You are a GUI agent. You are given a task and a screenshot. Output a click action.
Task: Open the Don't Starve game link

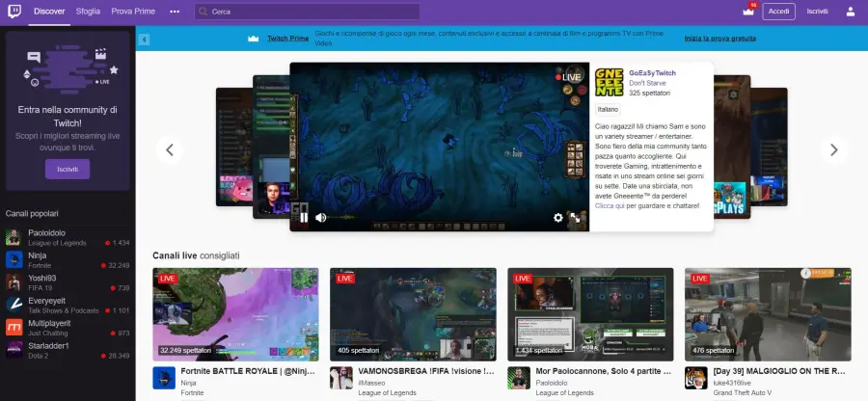click(647, 83)
